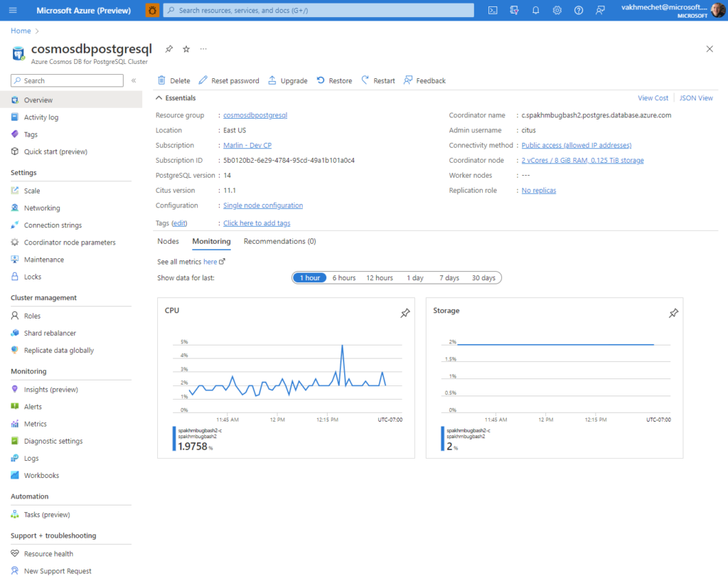Select the 12 hours time range
Image resolution: width=728 pixels, height=581 pixels.
(x=380, y=278)
